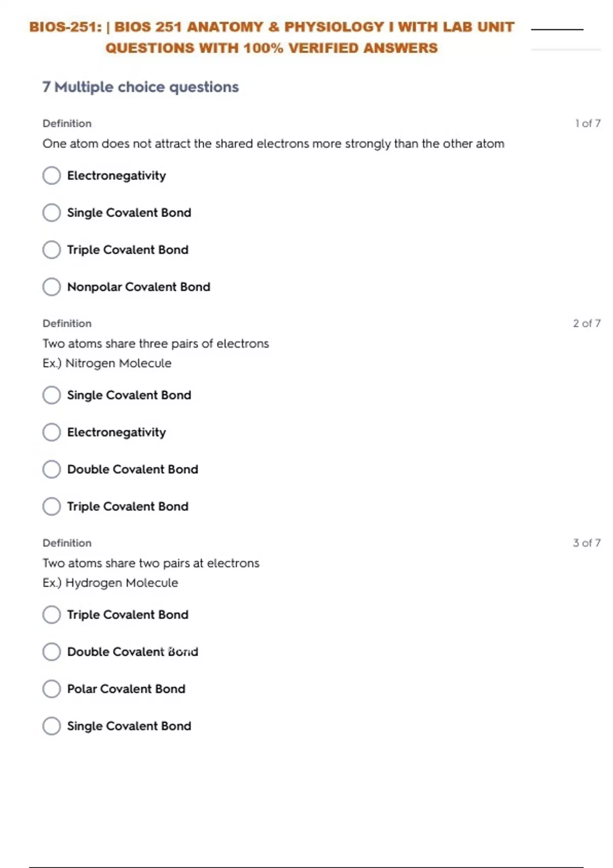Choose Single Covalent Bond in question 3
The image size is (613, 868).
[52, 726]
